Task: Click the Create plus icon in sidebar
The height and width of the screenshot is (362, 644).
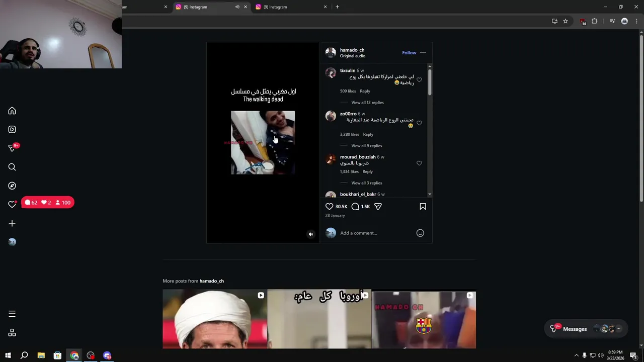Action: pyautogui.click(x=12, y=223)
